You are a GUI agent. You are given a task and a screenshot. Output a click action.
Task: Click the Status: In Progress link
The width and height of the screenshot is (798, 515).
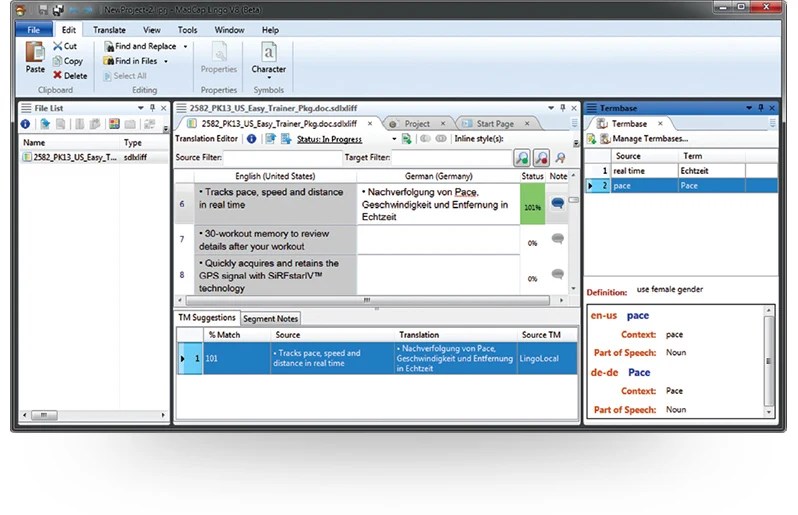click(x=329, y=139)
